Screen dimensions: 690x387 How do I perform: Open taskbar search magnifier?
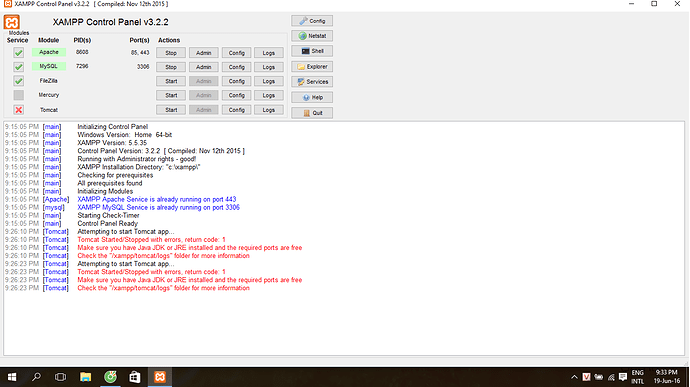[x=36, y=377]
